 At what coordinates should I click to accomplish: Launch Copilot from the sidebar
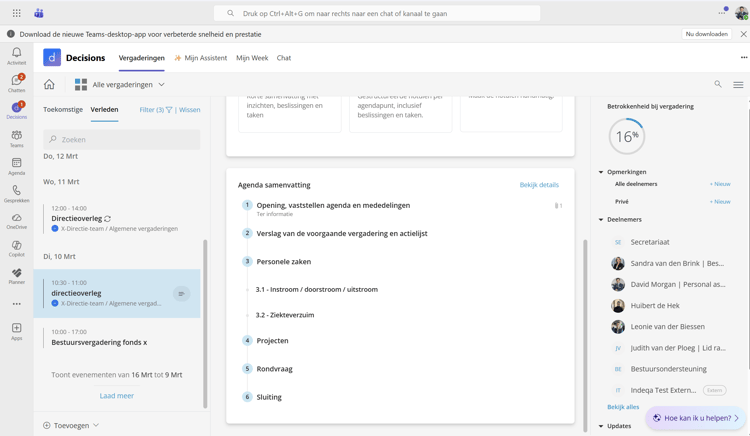[17, 248]
